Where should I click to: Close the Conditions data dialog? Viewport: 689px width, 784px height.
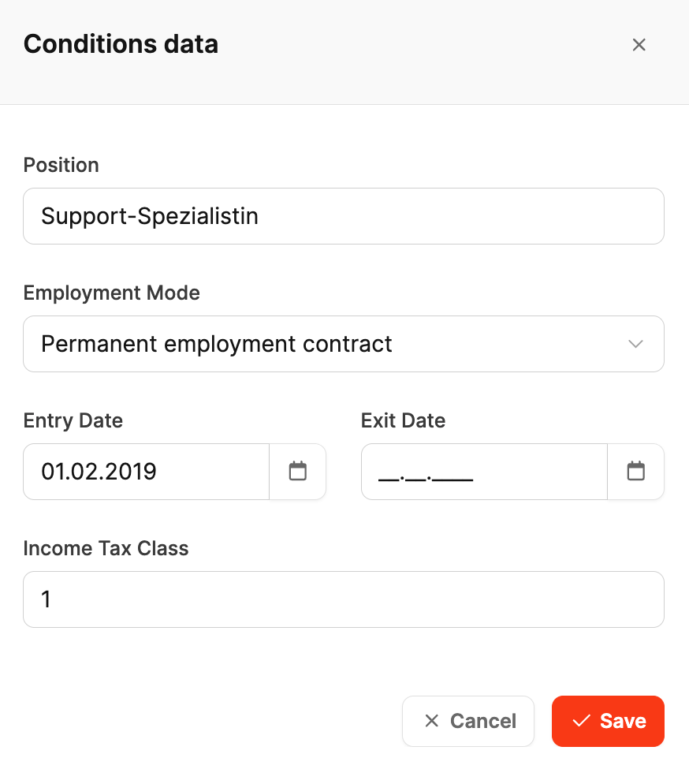point(639,45)
